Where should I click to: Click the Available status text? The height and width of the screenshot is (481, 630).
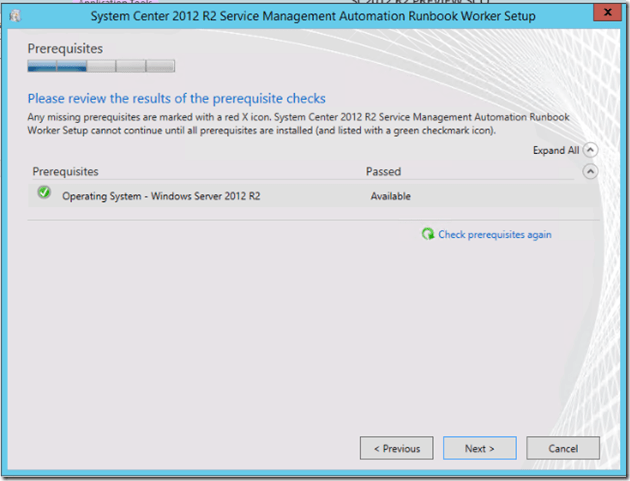click(390, 196)
